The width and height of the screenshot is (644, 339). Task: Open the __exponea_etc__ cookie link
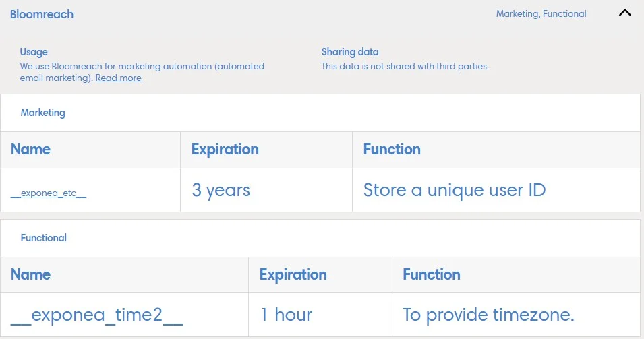pyautogui.click(x=49, y=193)
